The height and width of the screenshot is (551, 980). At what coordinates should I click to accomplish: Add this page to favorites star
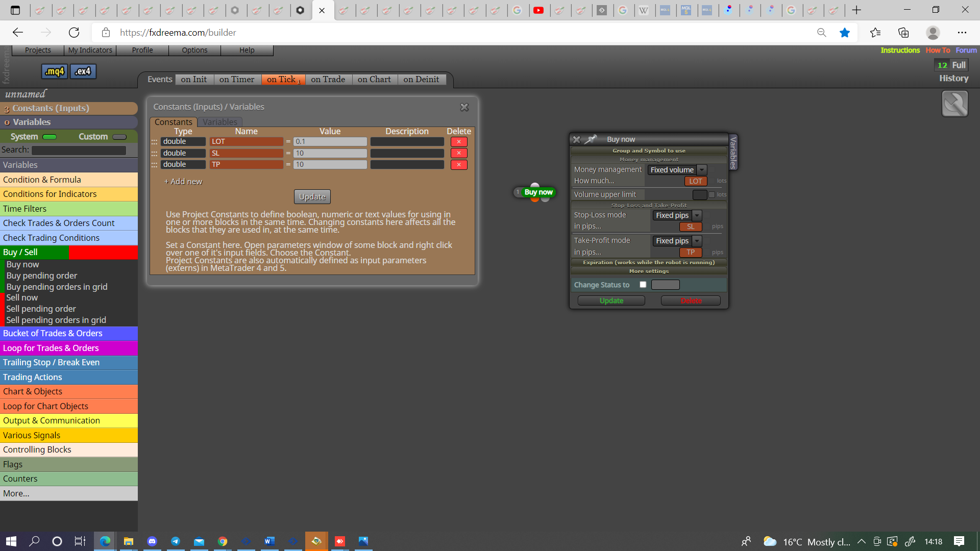(845, 33)
